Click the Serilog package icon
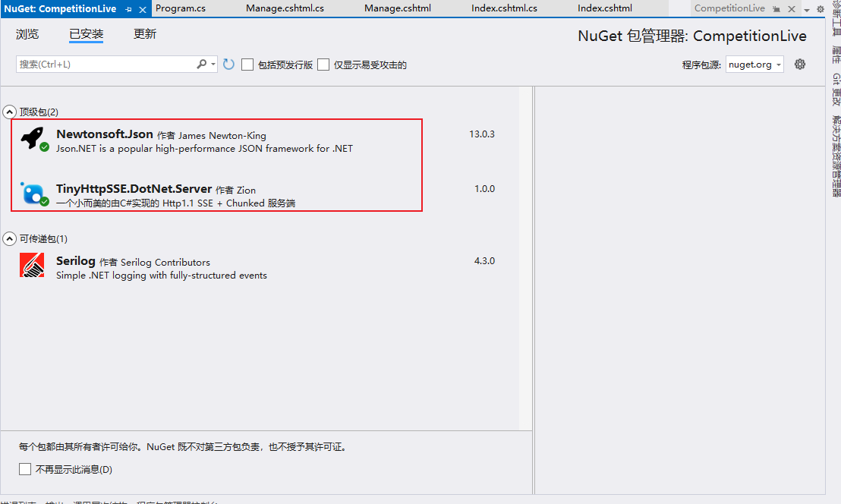 click(31, 264)
